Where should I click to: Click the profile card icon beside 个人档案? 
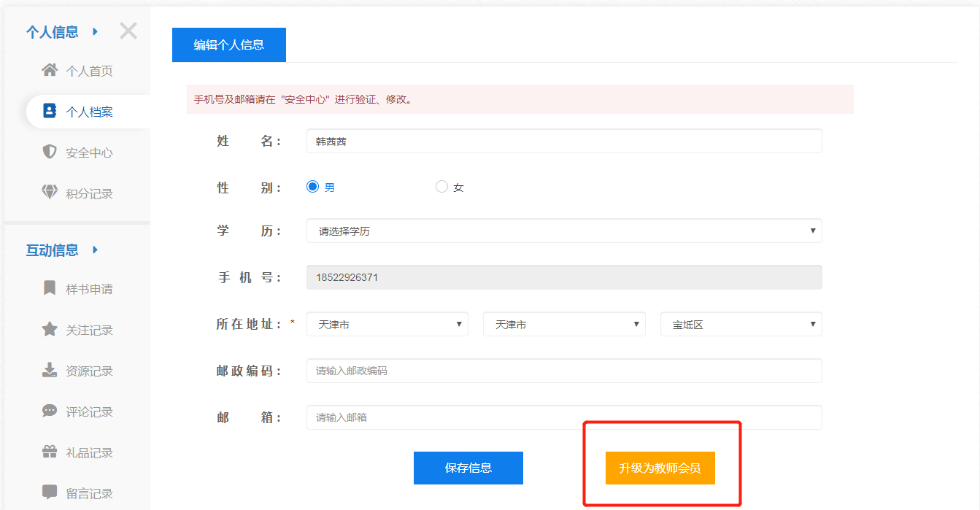click(49, 112)
